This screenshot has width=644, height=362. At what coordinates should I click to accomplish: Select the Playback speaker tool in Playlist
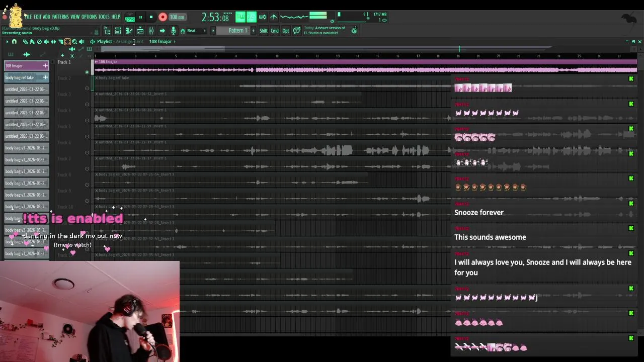click(82, 42)
